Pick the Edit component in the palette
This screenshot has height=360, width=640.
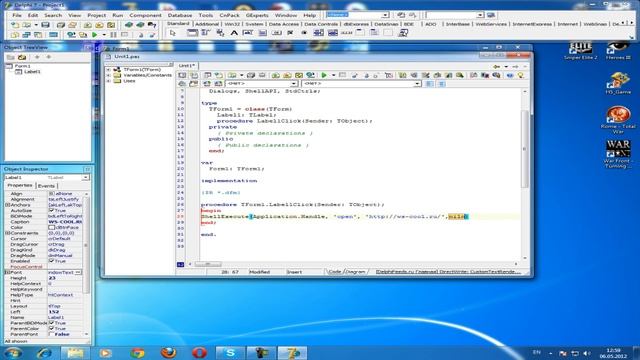click(x=248, y=33)
